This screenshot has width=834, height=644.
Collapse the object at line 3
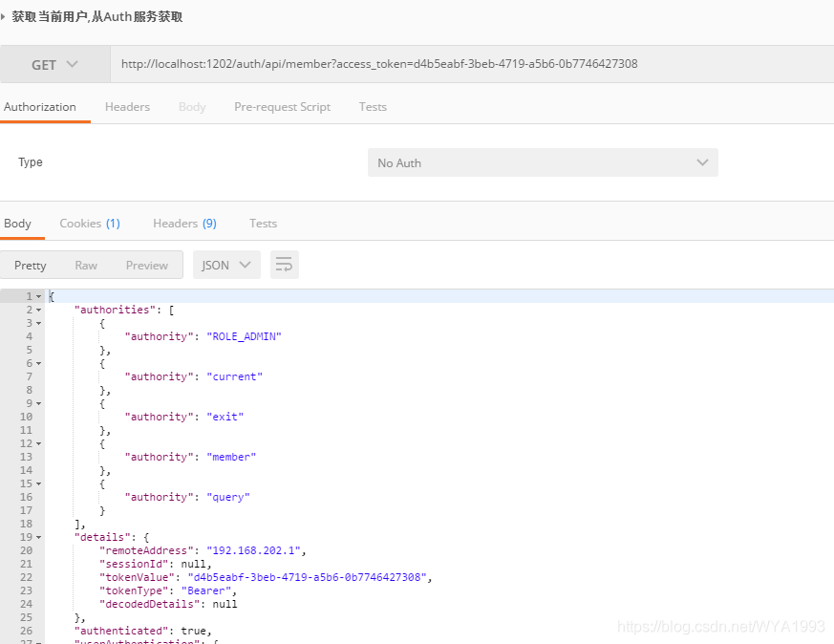click(x=39, y=323)
